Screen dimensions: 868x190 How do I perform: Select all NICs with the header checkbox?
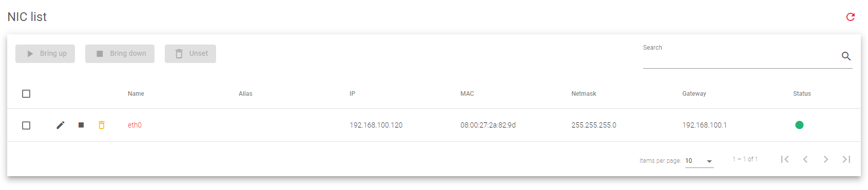point(26,94)
